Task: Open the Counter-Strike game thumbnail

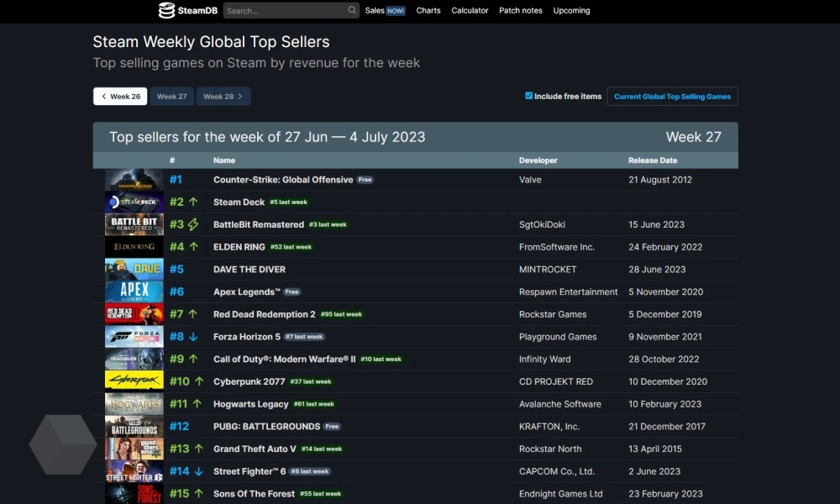Action: (134, 180)
